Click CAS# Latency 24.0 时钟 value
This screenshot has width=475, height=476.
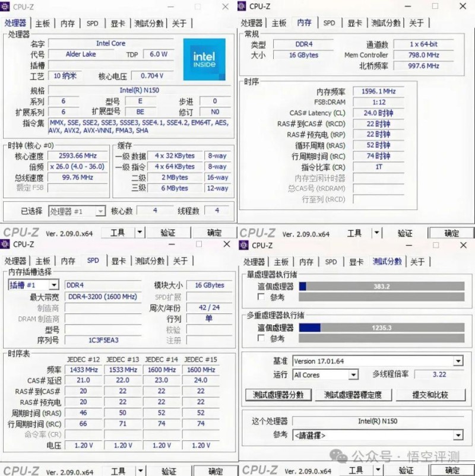point(378,113)
